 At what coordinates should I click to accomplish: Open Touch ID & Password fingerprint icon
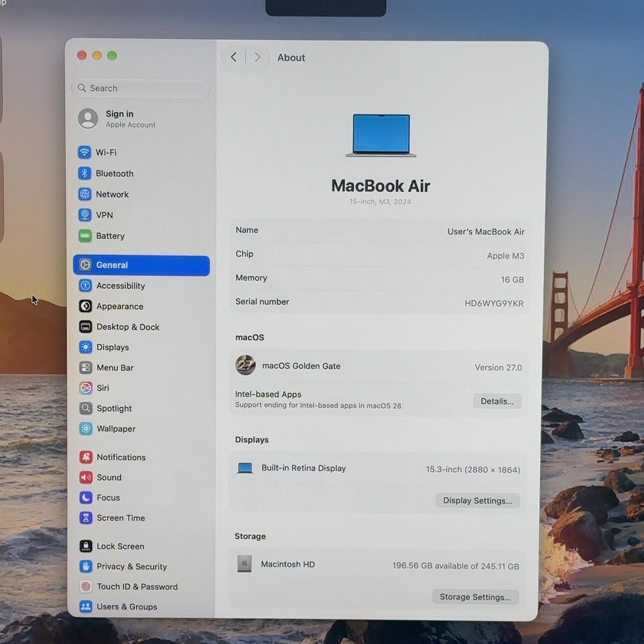click(x=86, y=587)
